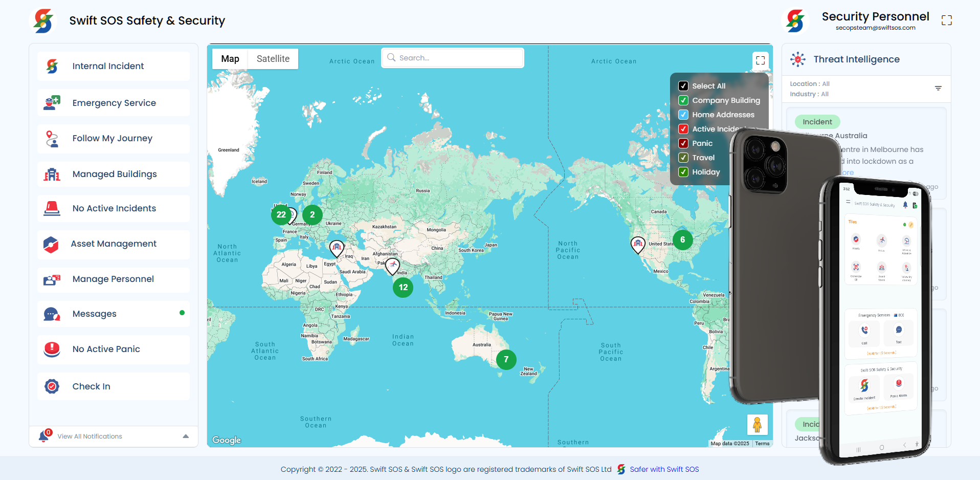Click the map Search input field
Image resolution: width=980 pixels, height=480 pixels.
tap(453, 58)
